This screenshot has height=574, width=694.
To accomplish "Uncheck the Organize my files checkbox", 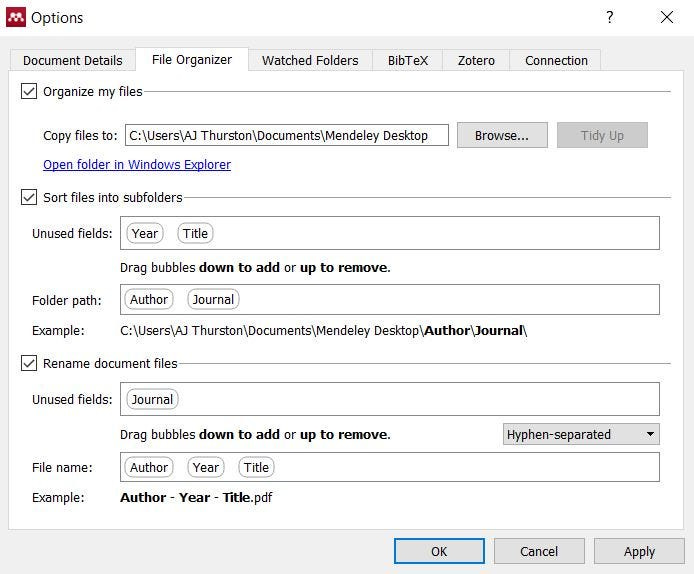I will (29, 92).
